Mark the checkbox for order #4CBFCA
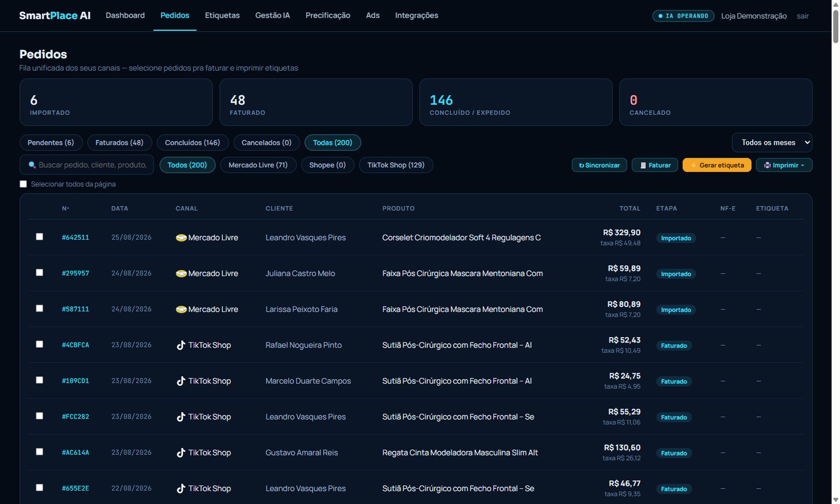The width and height of the screenshot is (840, 504). (40, 344)
